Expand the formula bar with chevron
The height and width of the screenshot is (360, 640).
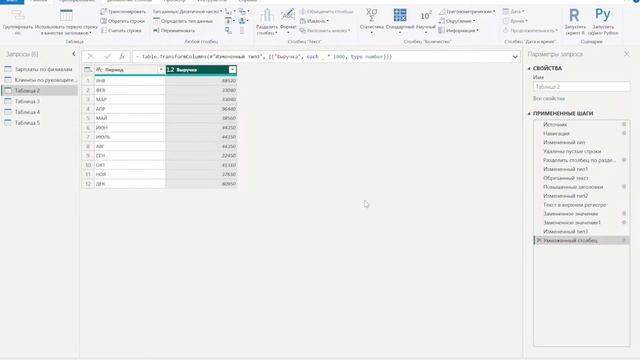point(515,57)
